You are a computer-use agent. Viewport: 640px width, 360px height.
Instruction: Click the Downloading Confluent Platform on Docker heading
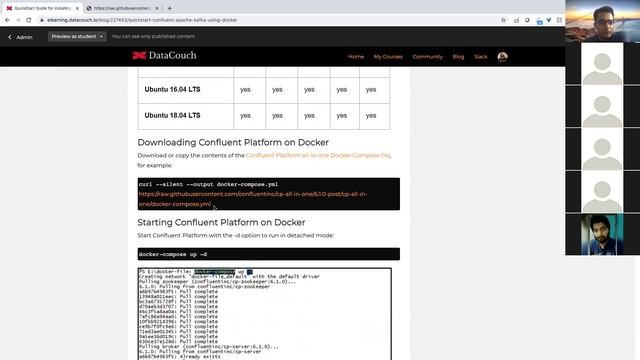[233, 142]
